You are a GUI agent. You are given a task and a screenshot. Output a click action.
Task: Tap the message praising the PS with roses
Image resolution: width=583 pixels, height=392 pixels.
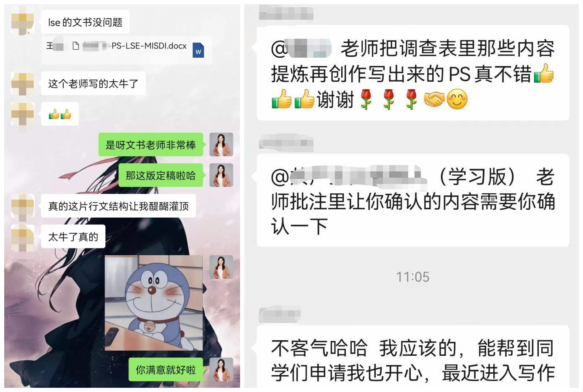click(x=413, y=73)
